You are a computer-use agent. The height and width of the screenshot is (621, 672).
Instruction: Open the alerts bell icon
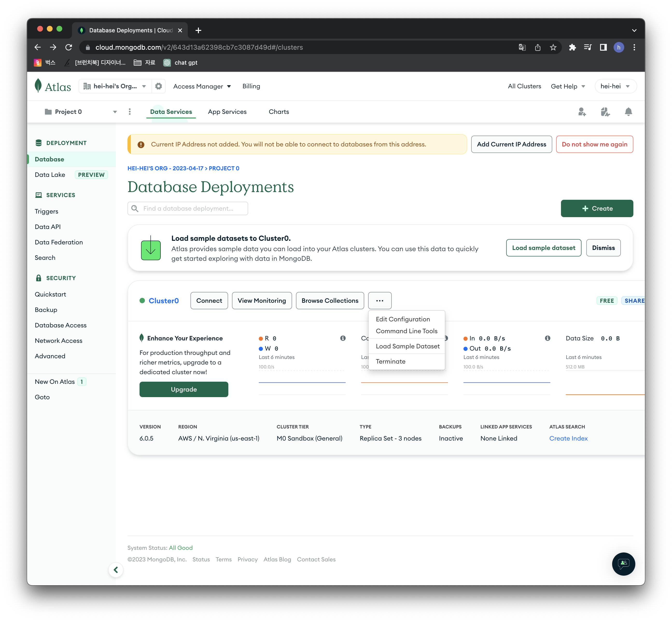pos(628,111)
